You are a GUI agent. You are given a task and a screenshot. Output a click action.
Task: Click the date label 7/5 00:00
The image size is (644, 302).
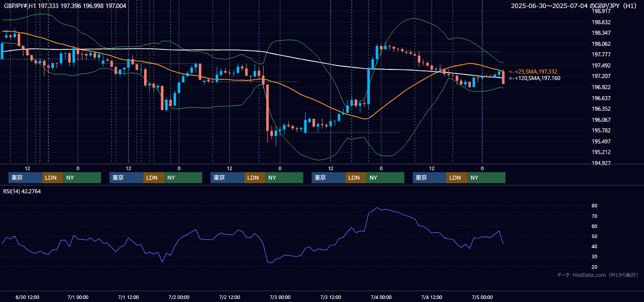[482, 297]
